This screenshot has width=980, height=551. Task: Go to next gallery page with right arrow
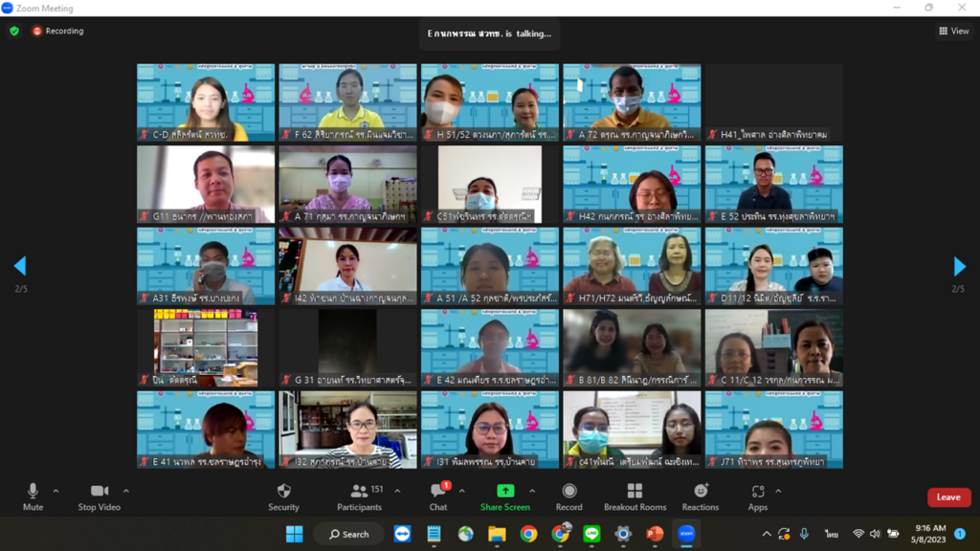(959, 266)
